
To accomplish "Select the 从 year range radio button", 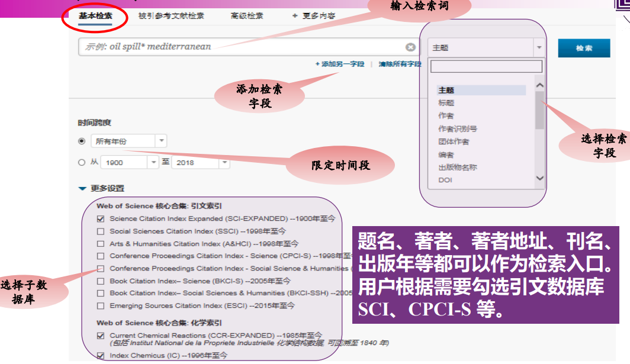I will 82,162.
